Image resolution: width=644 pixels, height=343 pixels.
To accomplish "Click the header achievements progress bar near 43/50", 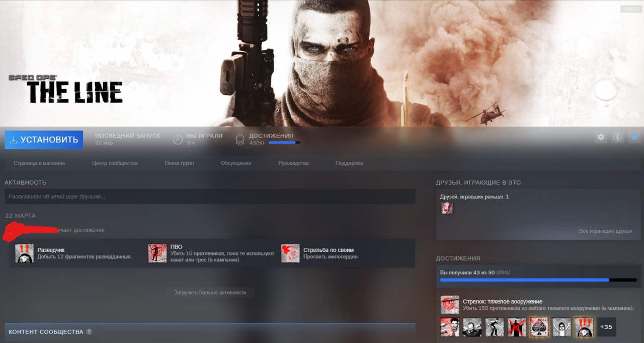I will 284,143.
